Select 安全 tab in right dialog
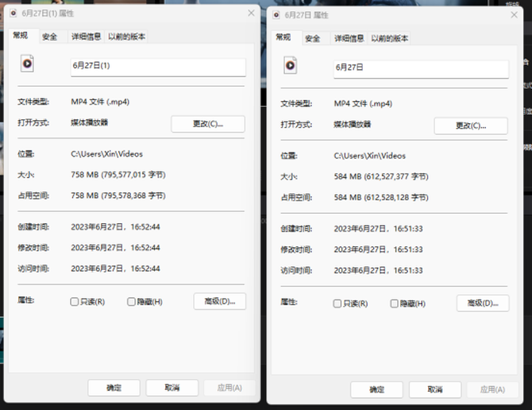This screenshot has width=532, height=410. [313, 38]
